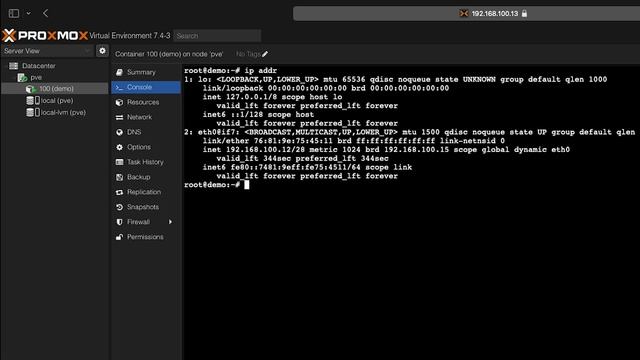Open the Task History tab

[146, 162]
